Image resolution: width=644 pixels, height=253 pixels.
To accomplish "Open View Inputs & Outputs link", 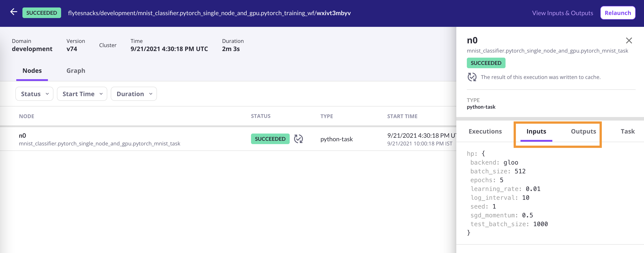I will point(562,13).
